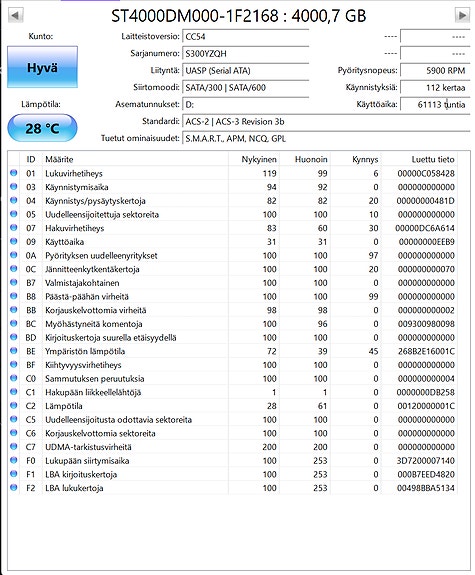The image size is (475, 575).
Task: Sort by the Luettu tieto column header
Action: 419,159
